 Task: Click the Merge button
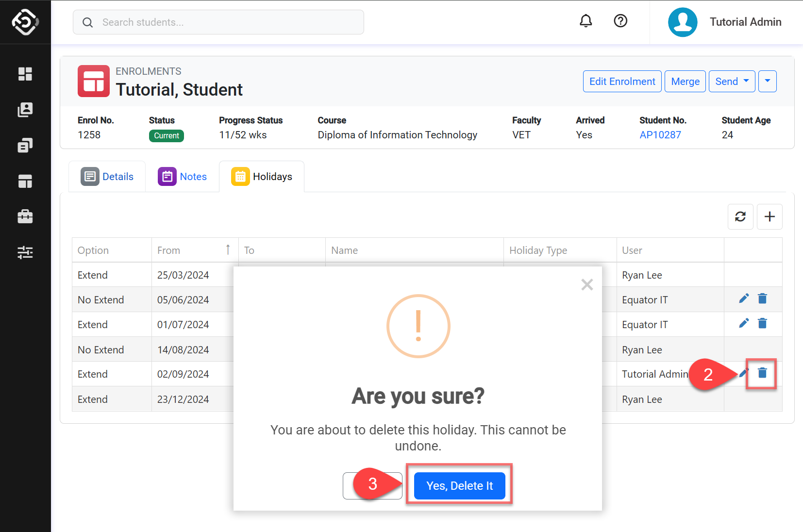(x=685, y=82)
